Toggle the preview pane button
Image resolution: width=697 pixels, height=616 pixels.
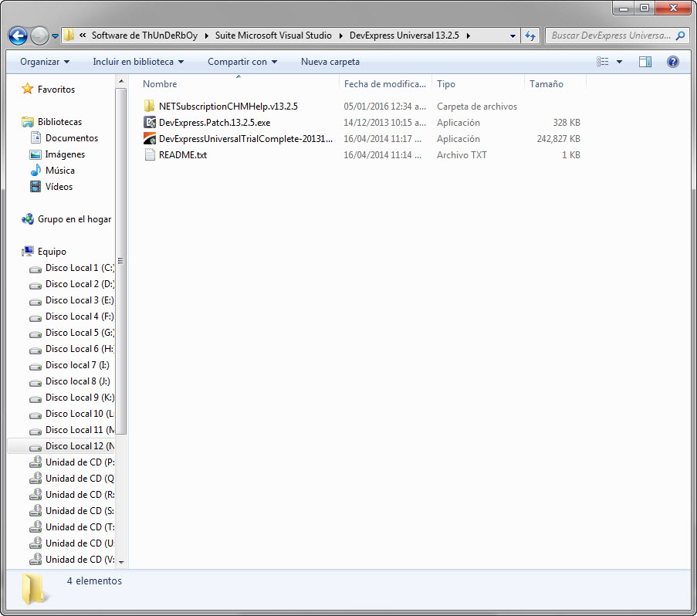point(645,62)
